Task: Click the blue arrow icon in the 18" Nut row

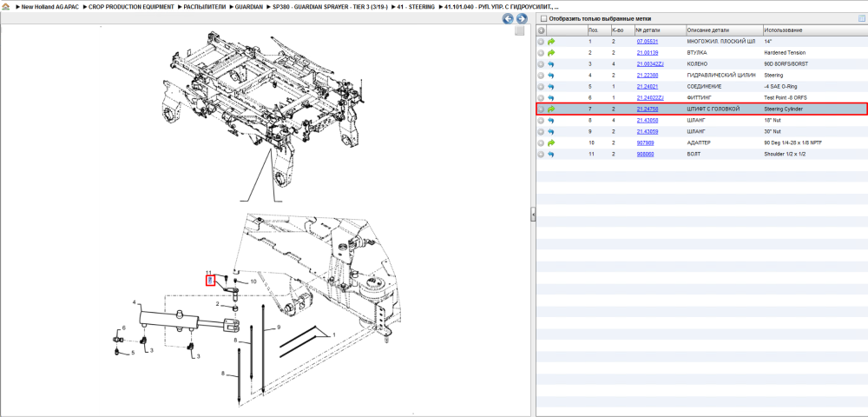Action: pyautogui.click(x=551, y=120)
